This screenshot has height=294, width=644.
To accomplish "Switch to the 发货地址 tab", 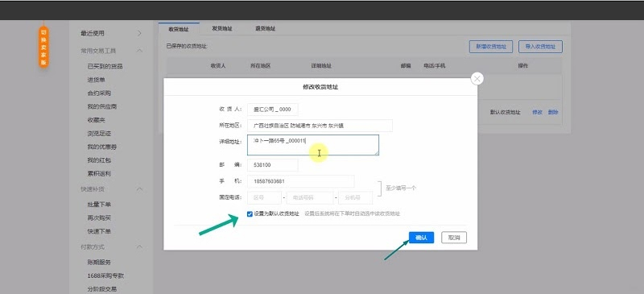I will (x=222, y=29).
